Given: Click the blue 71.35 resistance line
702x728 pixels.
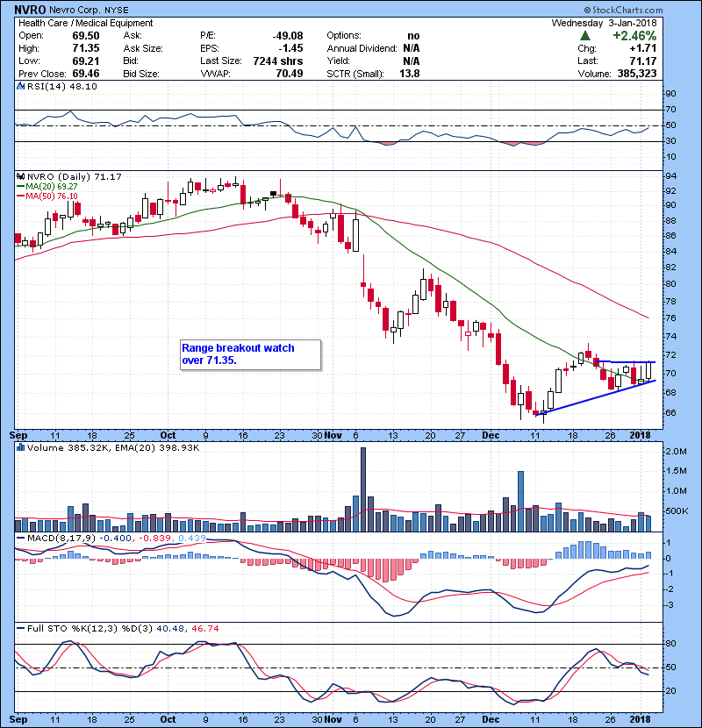Looking at the screenshot, I should (626, 361).
